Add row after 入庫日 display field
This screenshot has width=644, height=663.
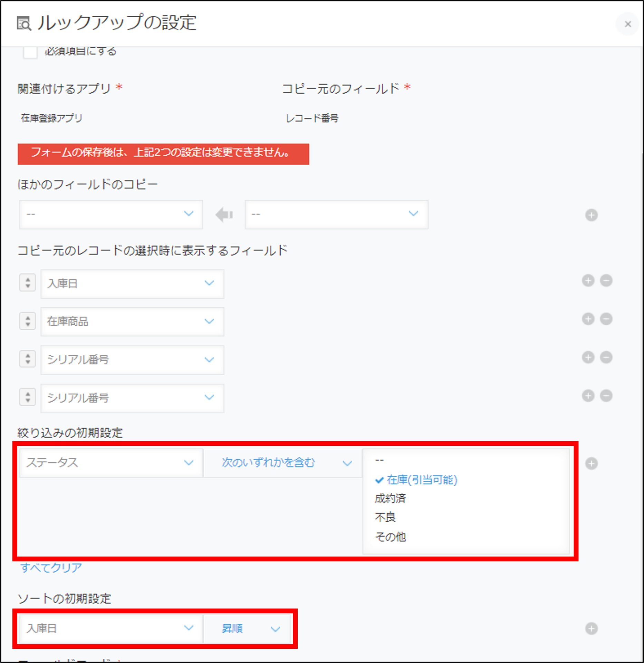tap(588, 280)
